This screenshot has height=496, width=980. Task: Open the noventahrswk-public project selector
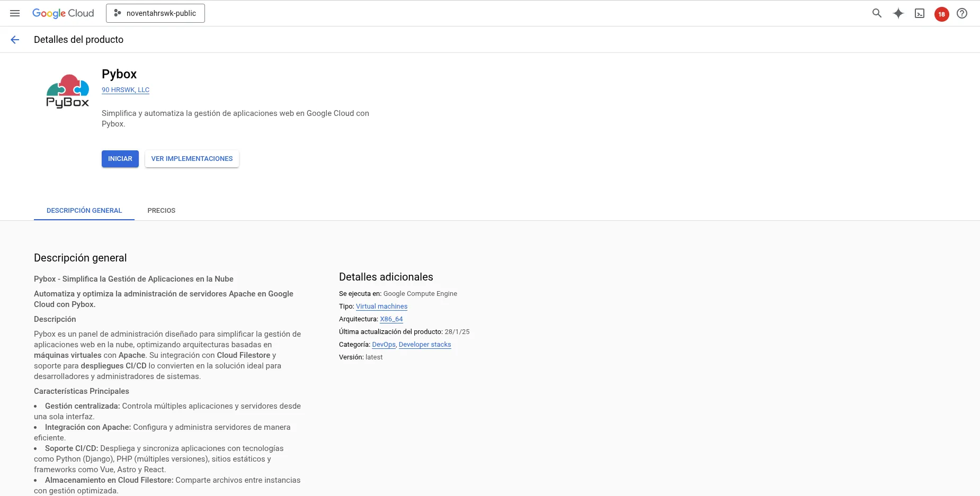coord(155,13)
